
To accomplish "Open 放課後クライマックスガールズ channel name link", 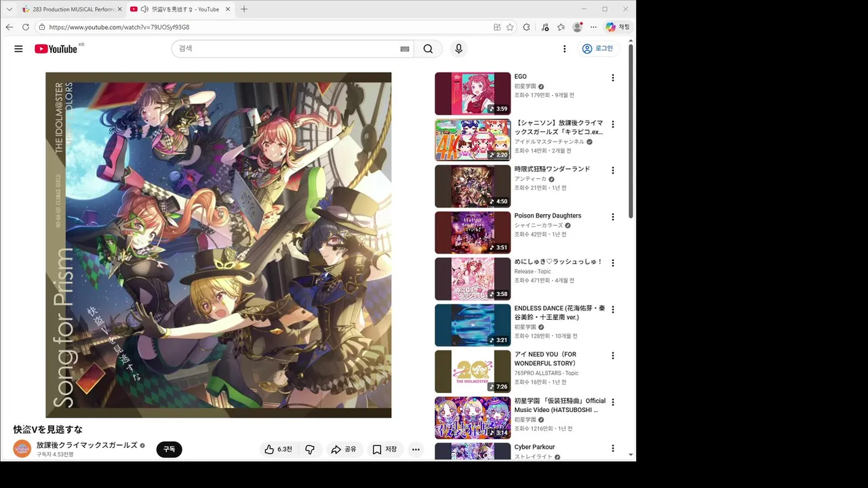I will pos(87,445).
